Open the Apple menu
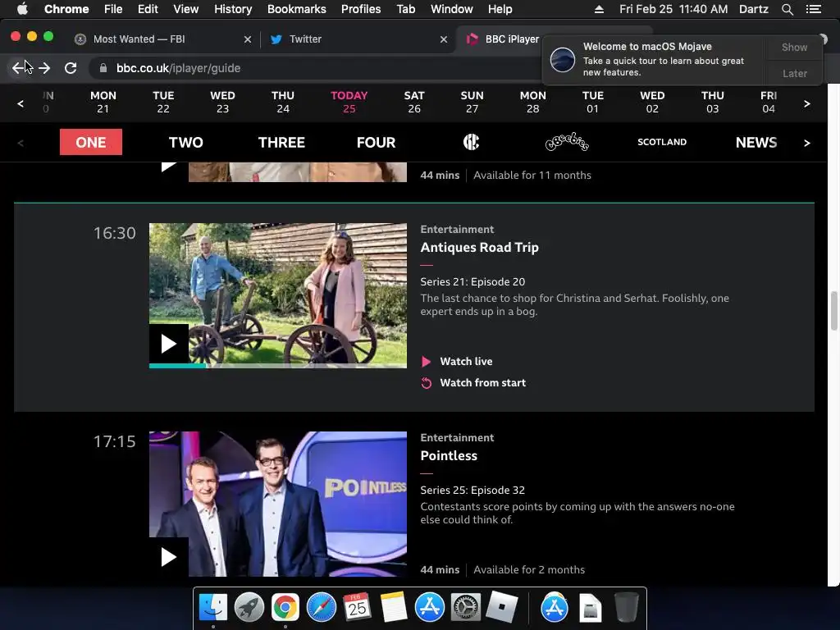 pos(22,9)
